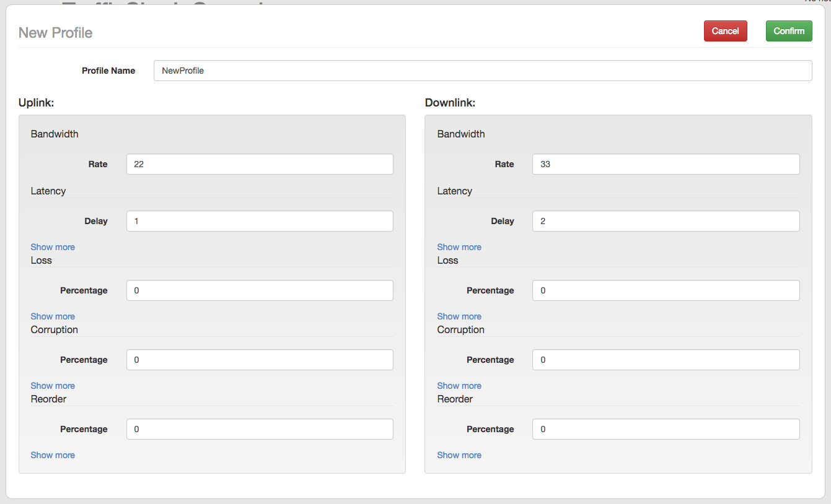Image resolution: width=831 pixels, height=504 pixels.
Task: Expand Show more under Downlink Reorder
Action: tap(459, 455)
